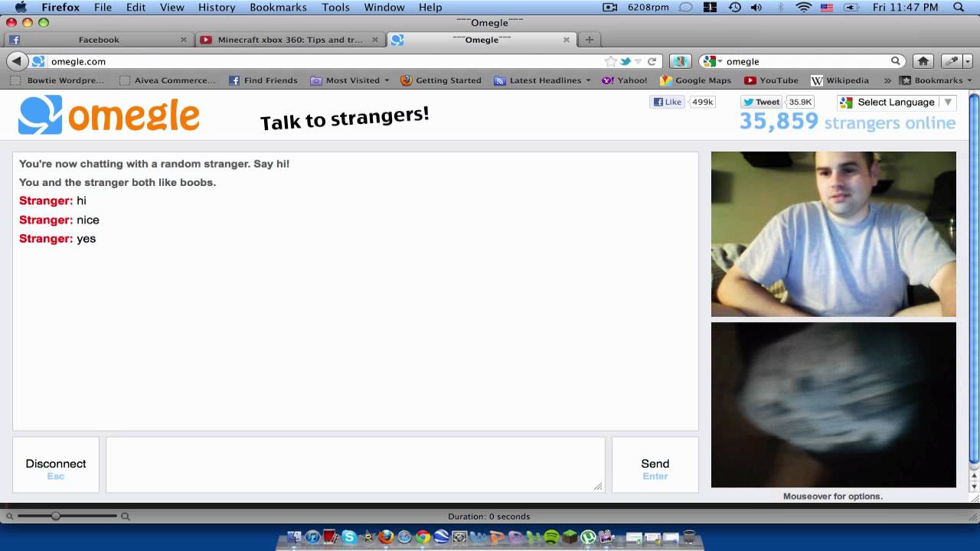The height and width of the screenshot is (551, 980).
Task: Expand the Most Visited bookmarks folder
Action: [351, 80]
